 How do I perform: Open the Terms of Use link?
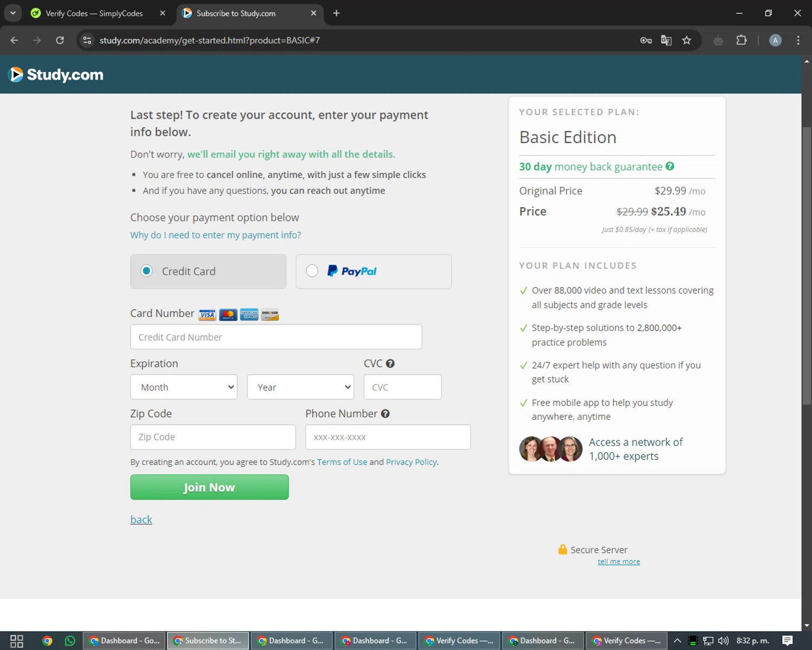coord(342,462)
